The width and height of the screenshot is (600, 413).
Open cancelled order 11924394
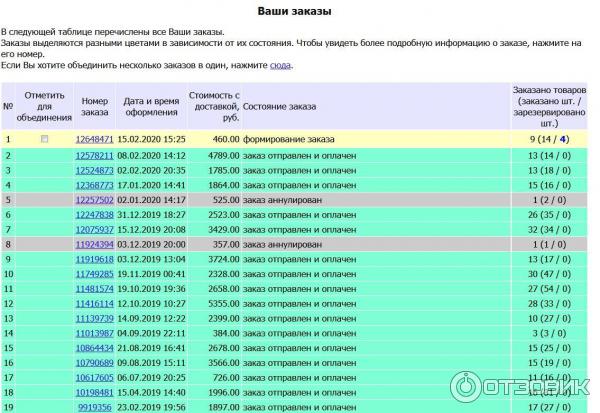point(95,245)
